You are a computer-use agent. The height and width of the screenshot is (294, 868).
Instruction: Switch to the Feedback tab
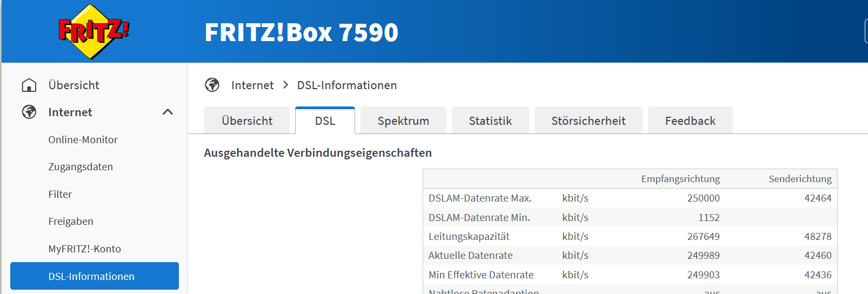pos(690,121)
